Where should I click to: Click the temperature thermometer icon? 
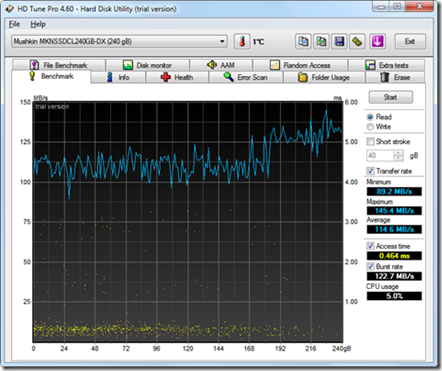[x=242, y=42]
